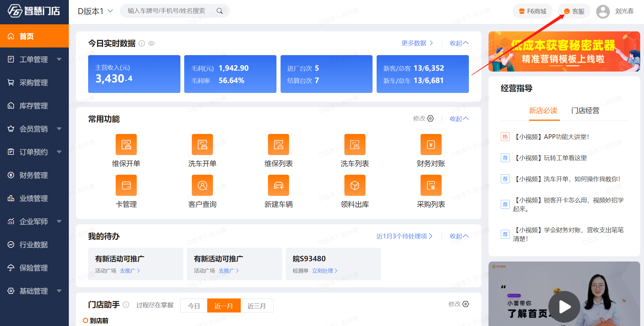Select the 近三月 time range

[257, 306]
